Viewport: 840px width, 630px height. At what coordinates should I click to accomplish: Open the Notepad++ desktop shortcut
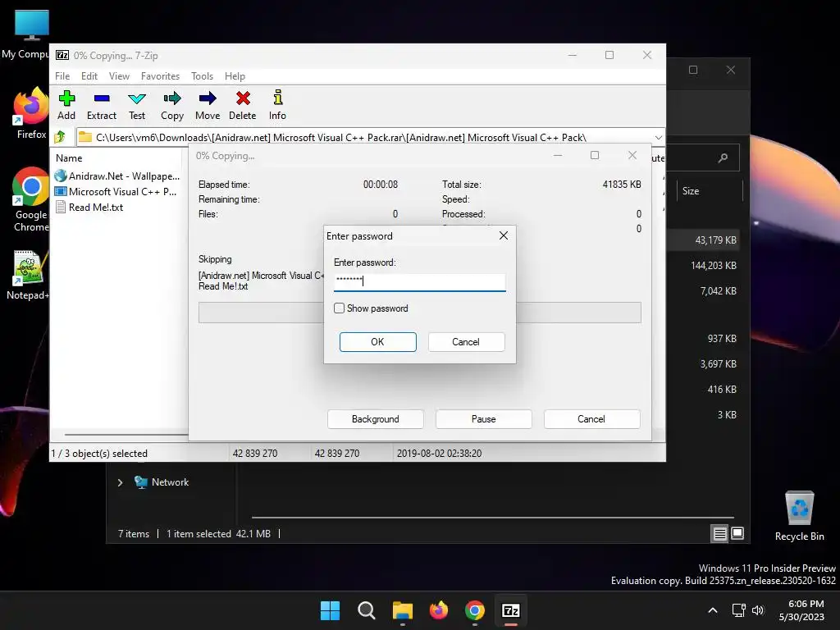point(28,275)
